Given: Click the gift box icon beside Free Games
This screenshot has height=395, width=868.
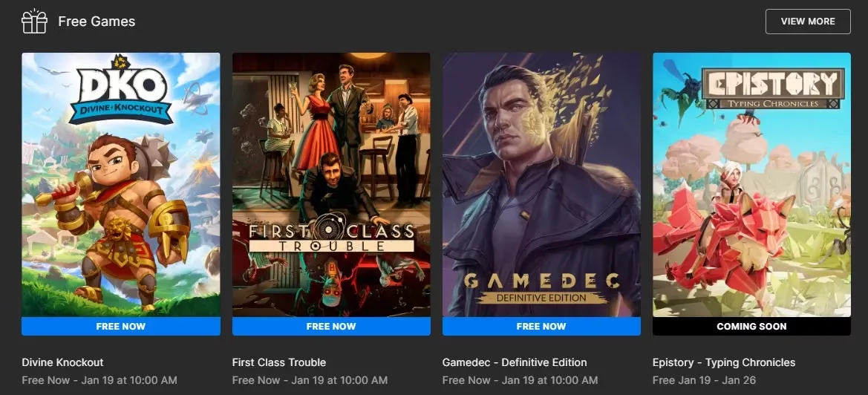Looking at the screenshot, I should pyautogui.click(x=34, y=21).
